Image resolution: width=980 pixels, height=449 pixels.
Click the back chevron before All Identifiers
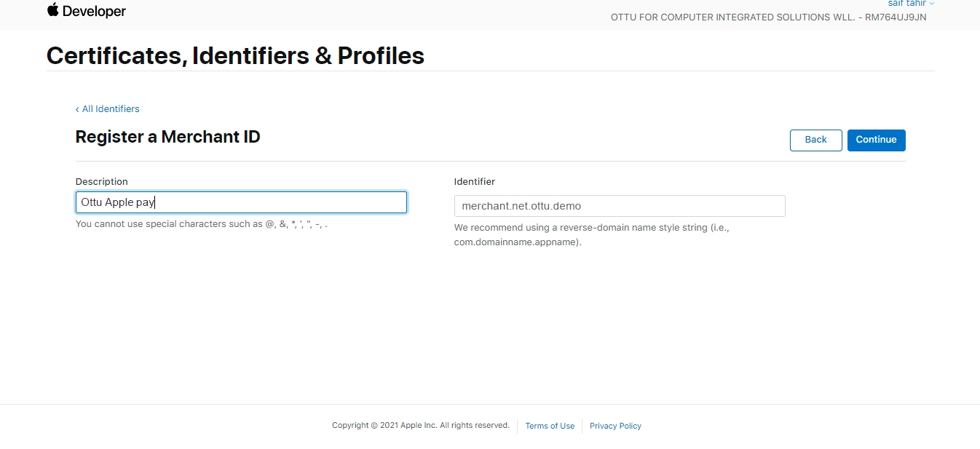[77, 109]
